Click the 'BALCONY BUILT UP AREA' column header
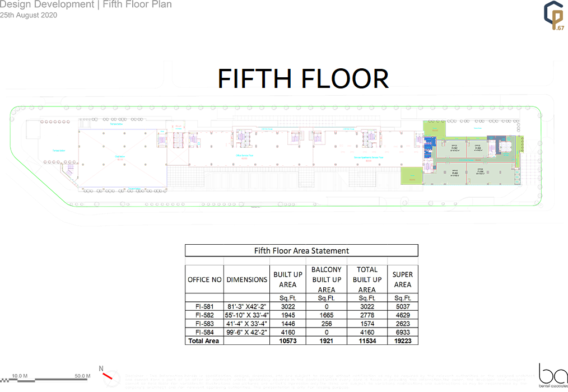Viewport: 568px width, 392px height. click(x=327, y=279)
